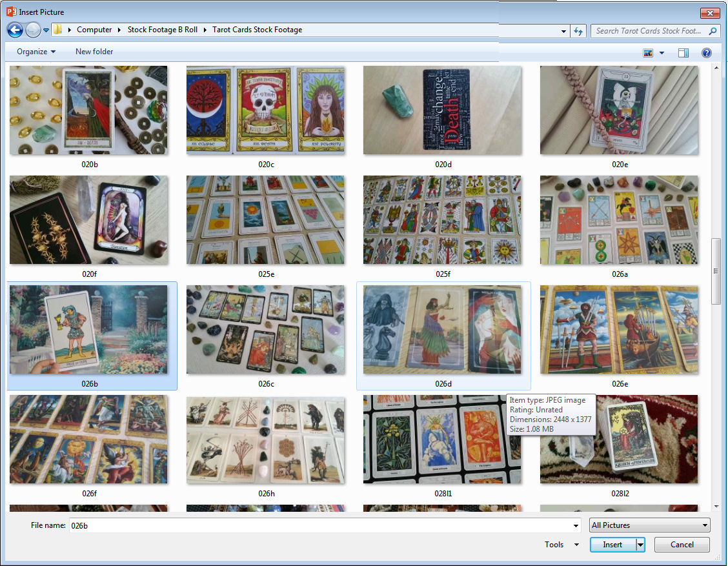Expand the Insert button split arrow
728x566 pixels.
(x=640, y=545)
